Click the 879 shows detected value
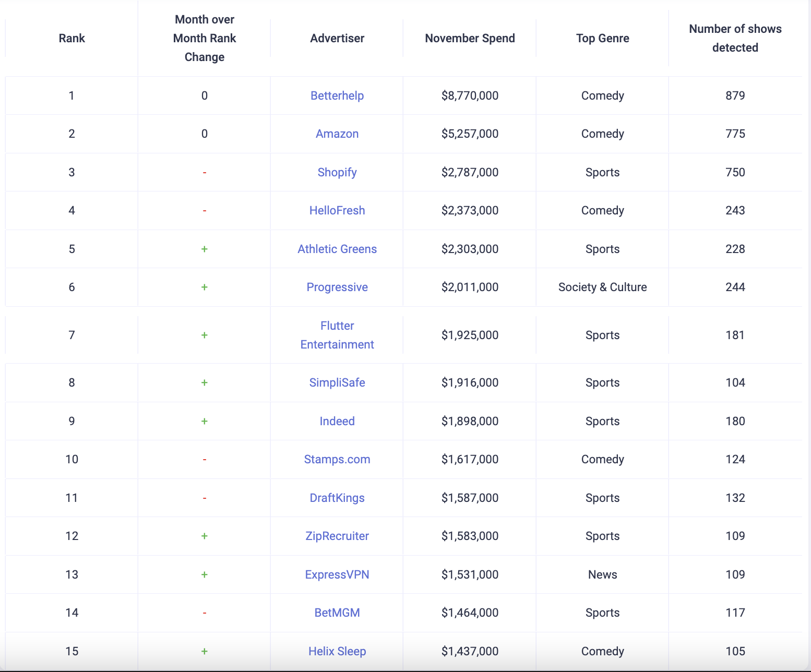 [735, 95]
